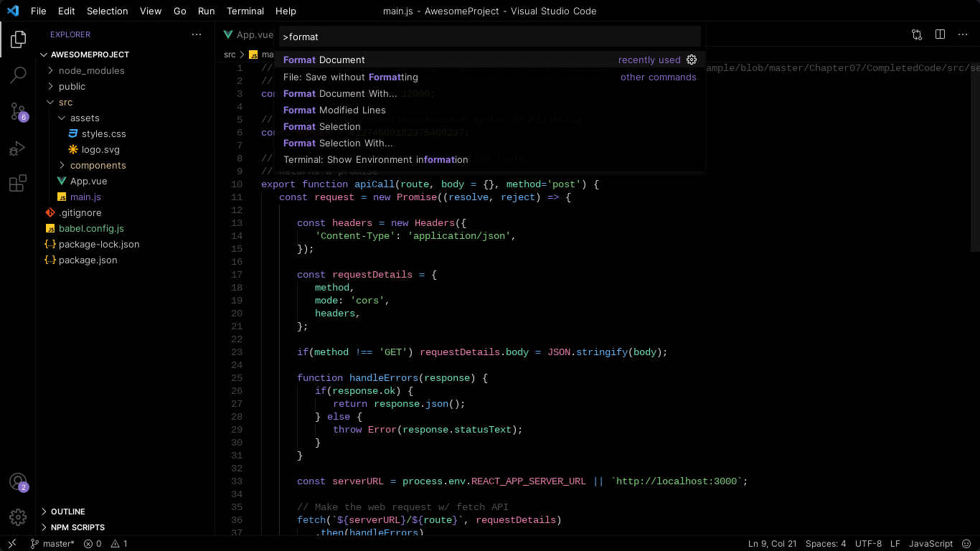Image resolution: width=980 pixels, height=551 pixels.
Task: Open the Terminal menu
Action: pyautogui.click(x=245, y=11)
